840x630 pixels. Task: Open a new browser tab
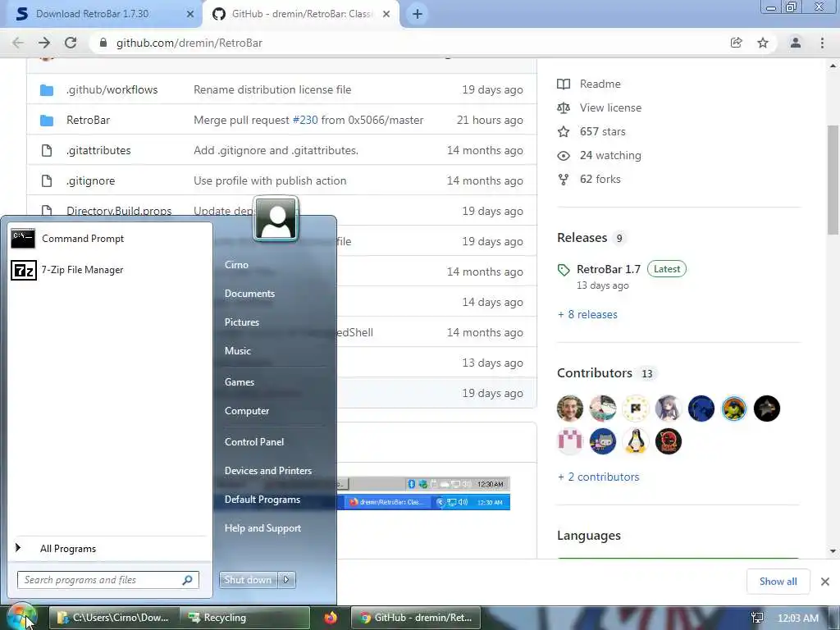418,14
